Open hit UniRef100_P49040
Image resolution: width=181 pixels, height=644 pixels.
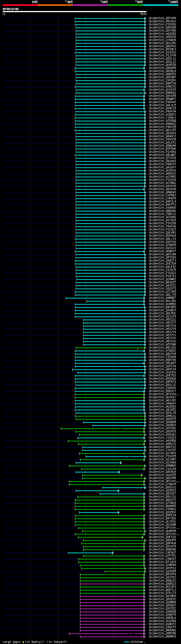click(x=162, y=102)
